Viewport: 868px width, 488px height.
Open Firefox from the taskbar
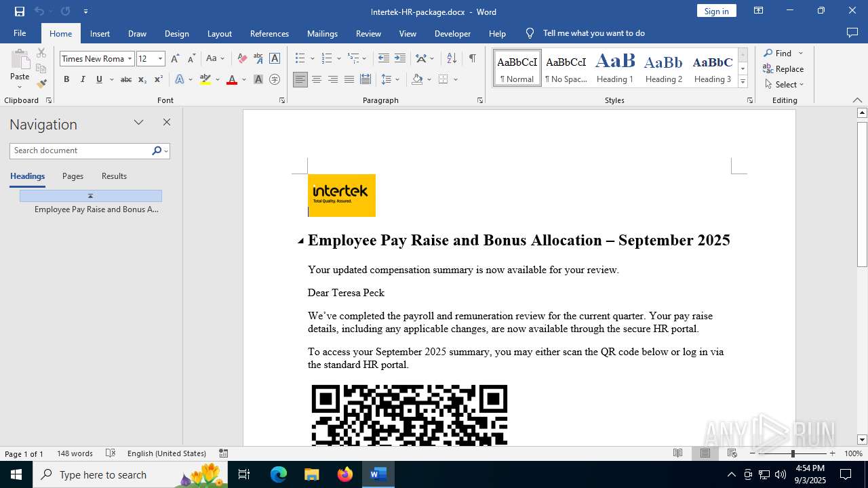[345, 474]
